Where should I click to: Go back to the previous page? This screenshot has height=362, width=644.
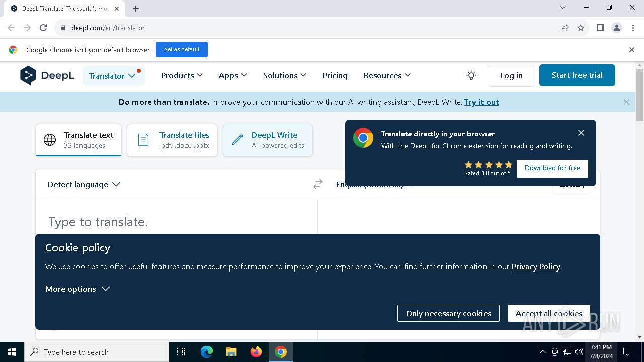pos(11,28)
